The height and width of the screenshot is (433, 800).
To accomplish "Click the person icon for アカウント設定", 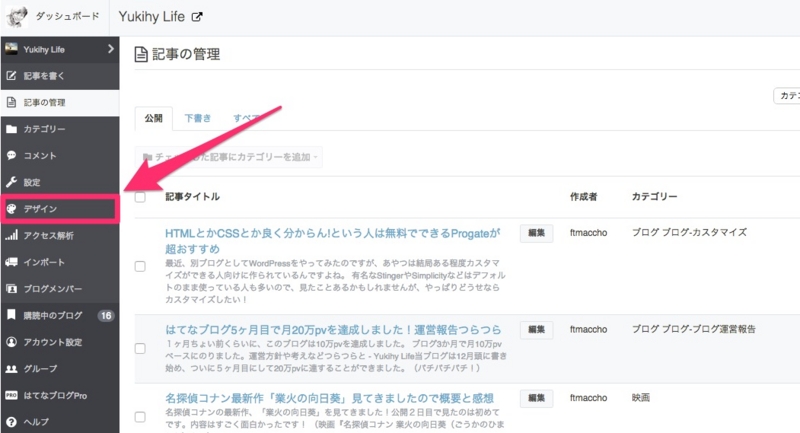I will coord(11,342).
